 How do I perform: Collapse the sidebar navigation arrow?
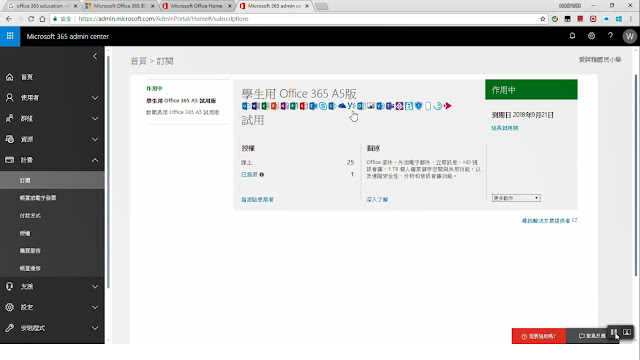pos(95,56)
